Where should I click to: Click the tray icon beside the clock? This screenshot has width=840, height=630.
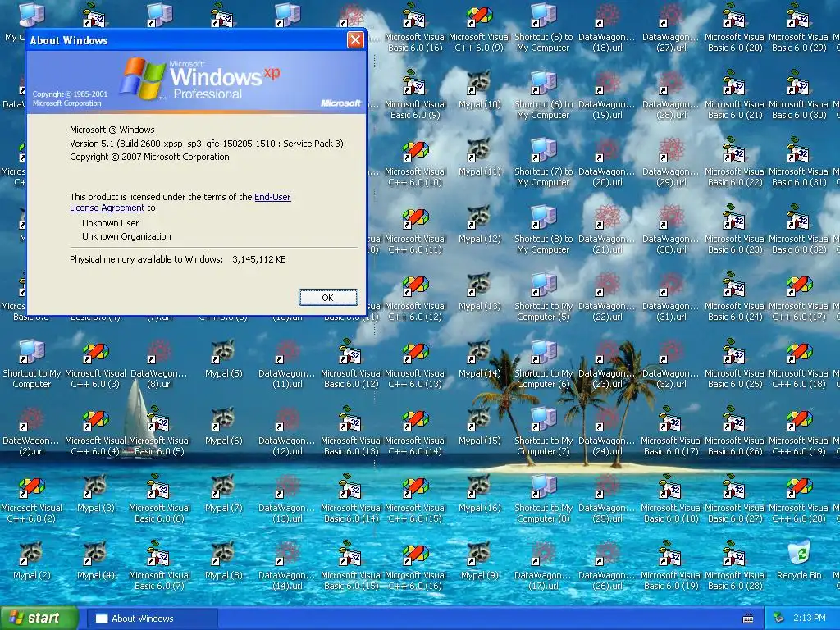[779, 619]
